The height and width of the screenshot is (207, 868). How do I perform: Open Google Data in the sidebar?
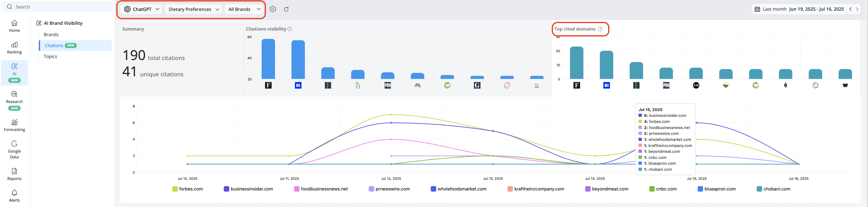(15, 150)
